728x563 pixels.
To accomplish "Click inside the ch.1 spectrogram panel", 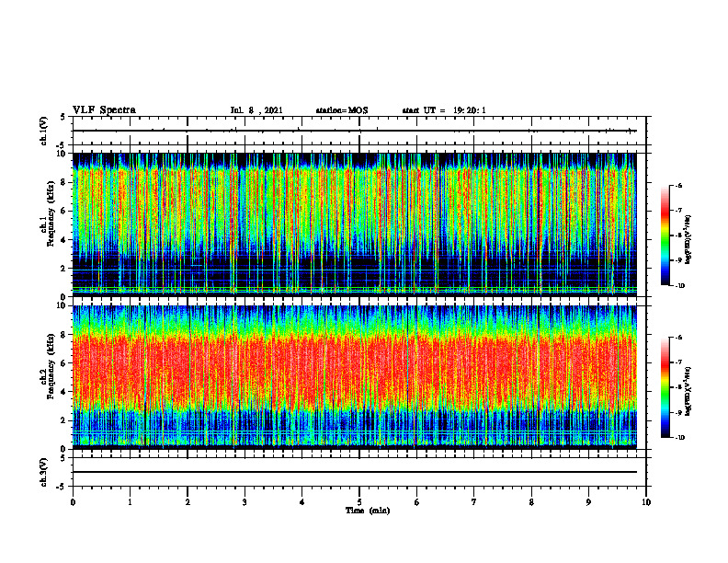I will [354, 224].
